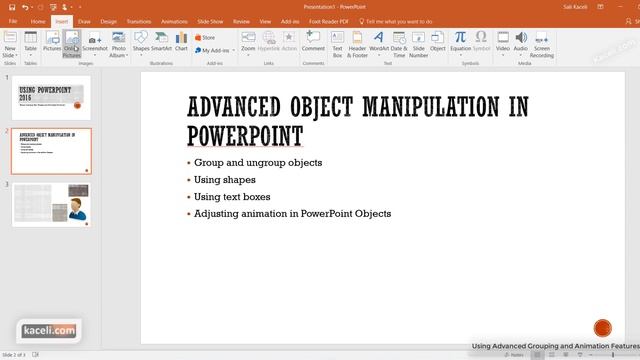Toggle the Notes pane button
The height and width of the screenshot is (360, 640).
click(514, 355)
